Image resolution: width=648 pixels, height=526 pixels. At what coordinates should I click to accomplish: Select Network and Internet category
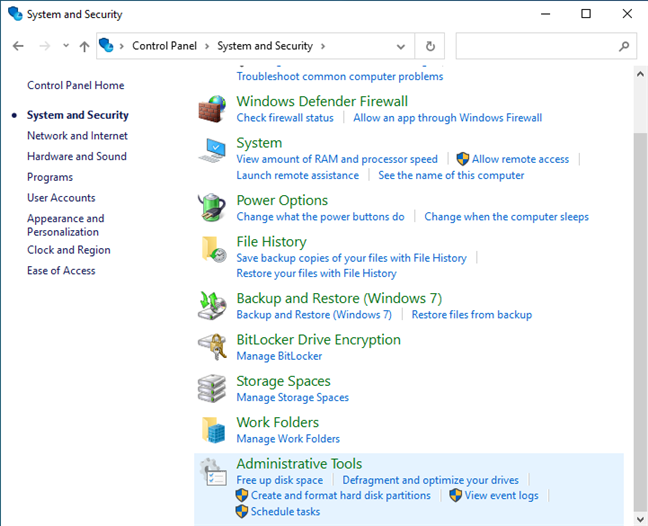(x=77, y=136)
